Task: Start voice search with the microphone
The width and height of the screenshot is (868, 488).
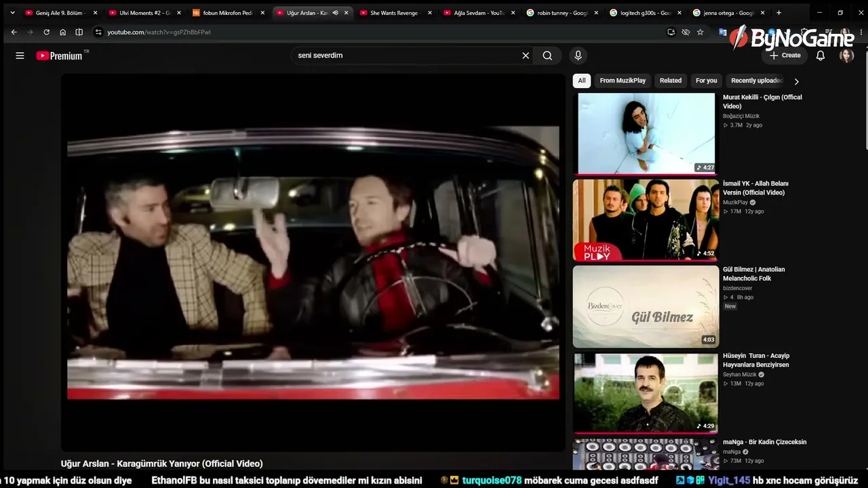Action: pyautogui.click(x=578, y=56)
